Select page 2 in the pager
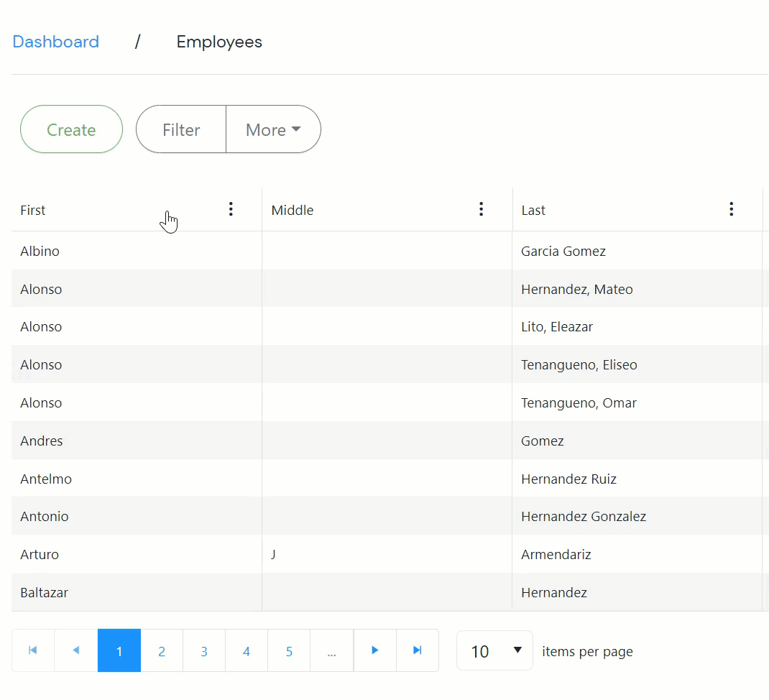Image resolution: width=769 pixels, height=700 pixels. (162, 651)
